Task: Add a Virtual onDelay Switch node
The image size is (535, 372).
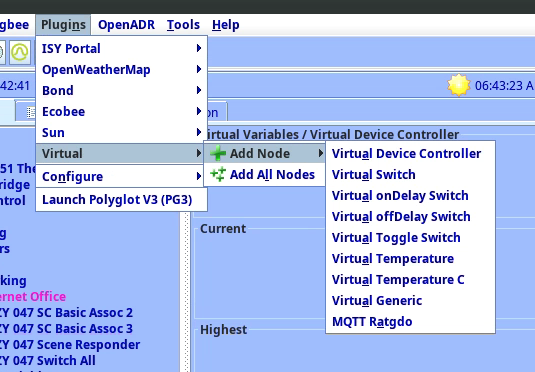Action: pos(410,196)
